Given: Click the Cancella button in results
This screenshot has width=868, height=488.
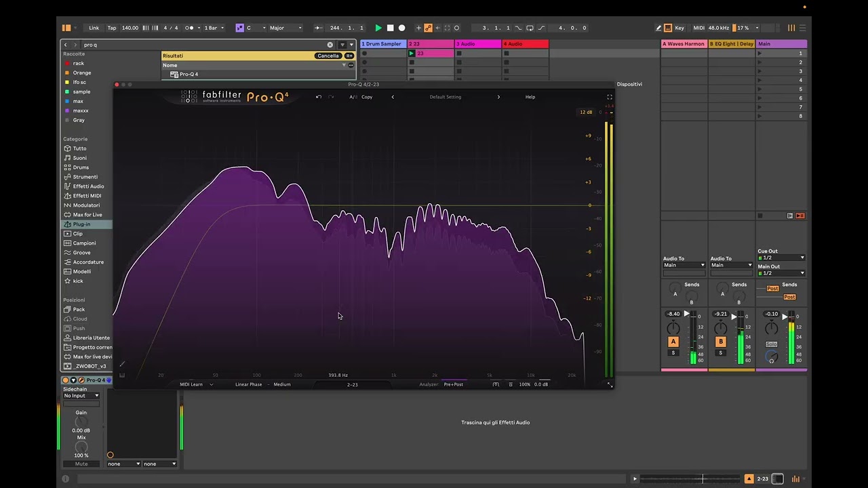Looking at the screenshot, I should click(328, 56).
